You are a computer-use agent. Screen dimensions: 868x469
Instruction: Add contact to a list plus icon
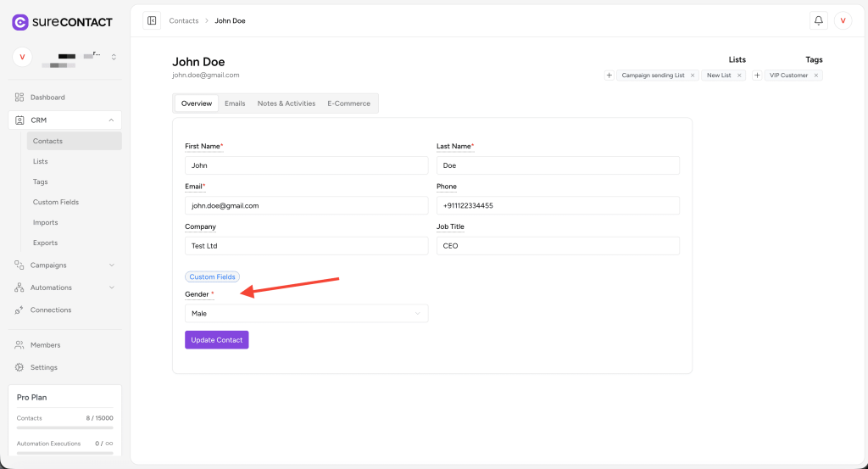coord(609,75)
